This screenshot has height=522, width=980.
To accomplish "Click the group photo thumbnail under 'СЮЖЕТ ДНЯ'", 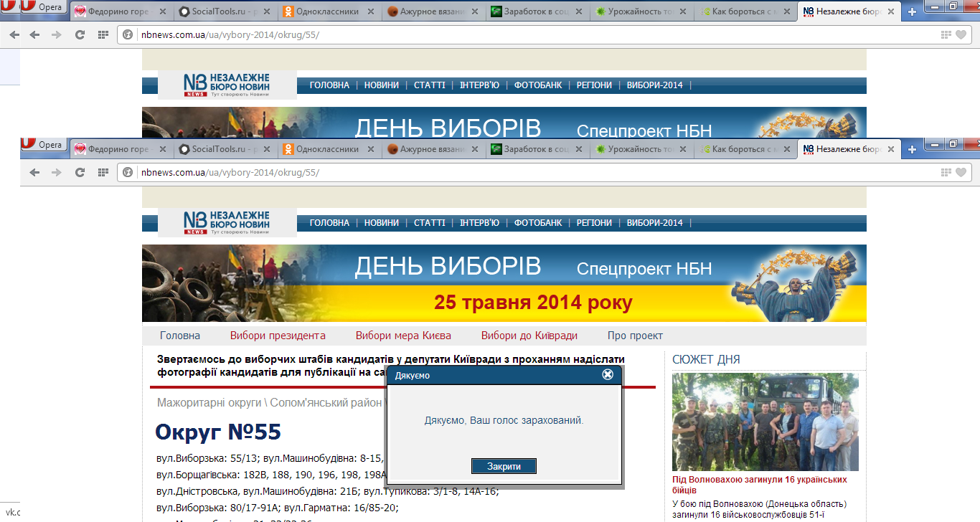I will pos(765,422).
